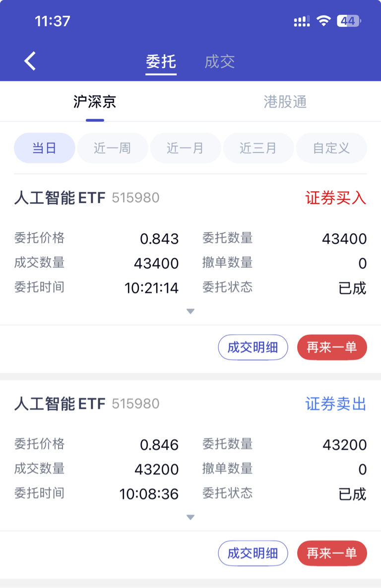Screen dimensions: 381x588
Task: Open the 自定义 date range filter
Action: tap(331, 148)
